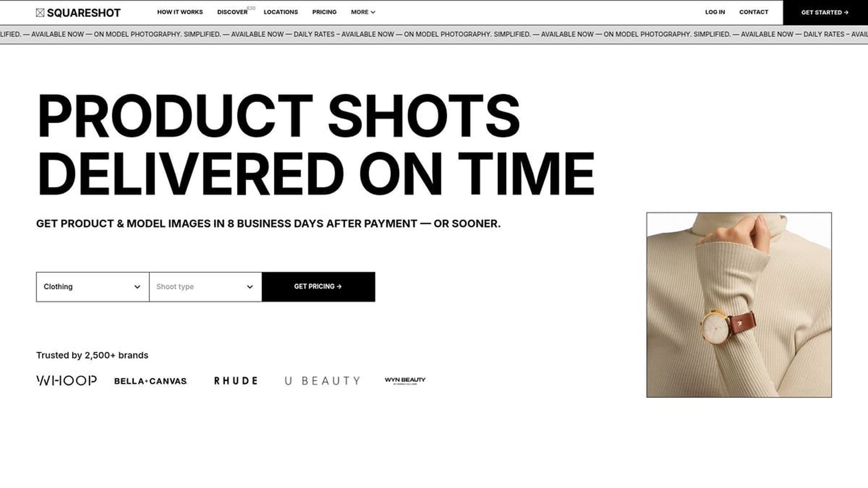Click the WHOOP brand logo
The width and height of the screenshot is (868, 488).
(x=67, y=380)
